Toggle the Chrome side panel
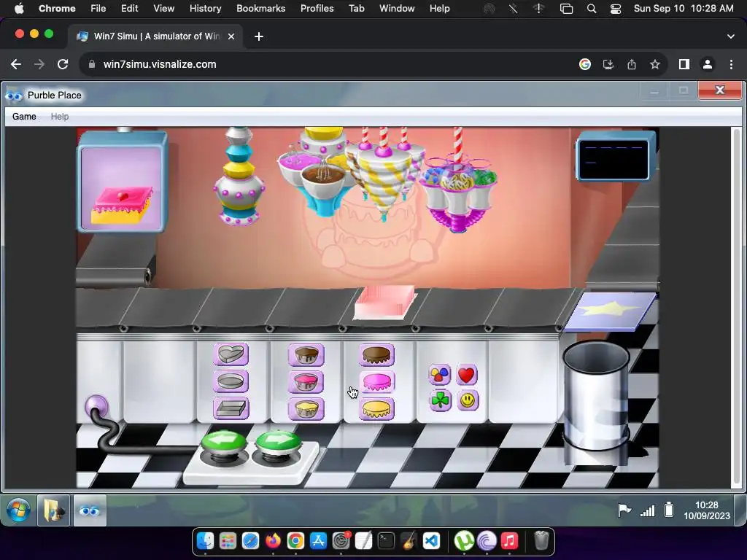This screenshot has width=747, height=560. tap(684, 64)
